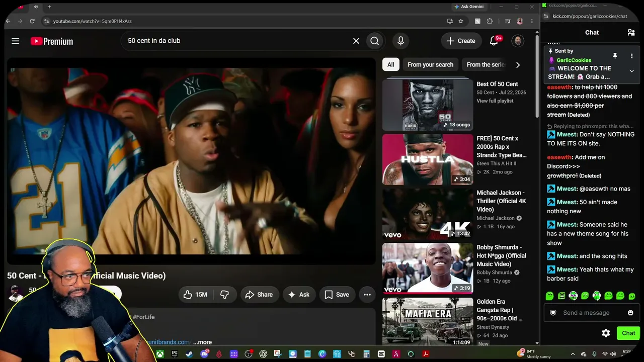This screenshot has height=362, width=644.
Task: Open the HUSTLA type beat thumbnail
Action: (x=428, y=159)
